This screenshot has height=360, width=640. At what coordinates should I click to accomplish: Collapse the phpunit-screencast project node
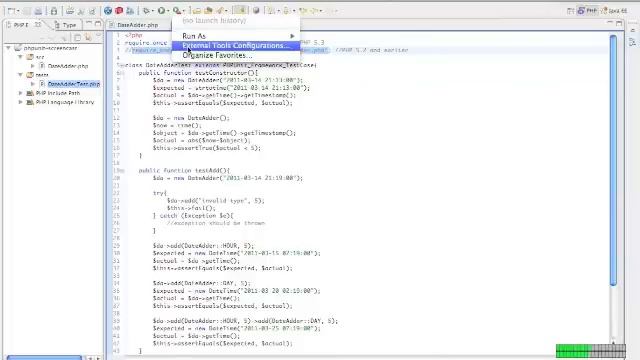coord(9,48)
